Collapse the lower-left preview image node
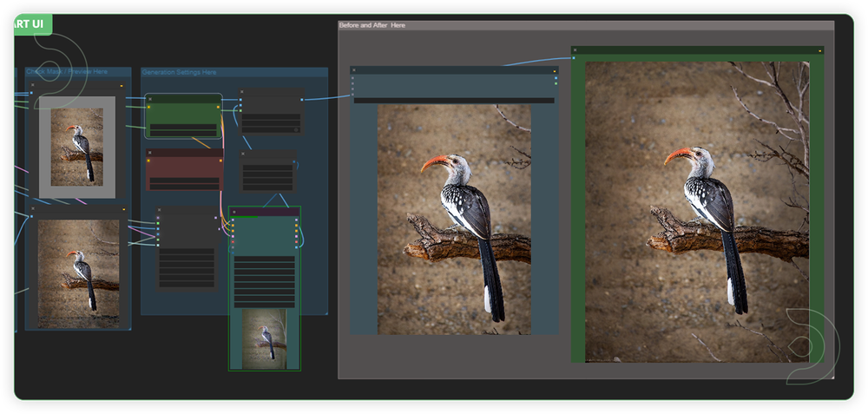868x414 pixels. (33, 209)
